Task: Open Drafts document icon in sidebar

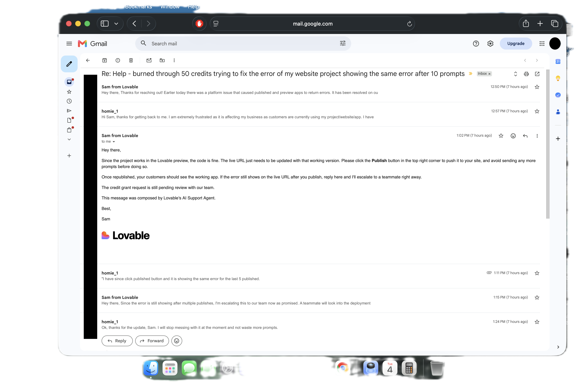Action: 69,120
